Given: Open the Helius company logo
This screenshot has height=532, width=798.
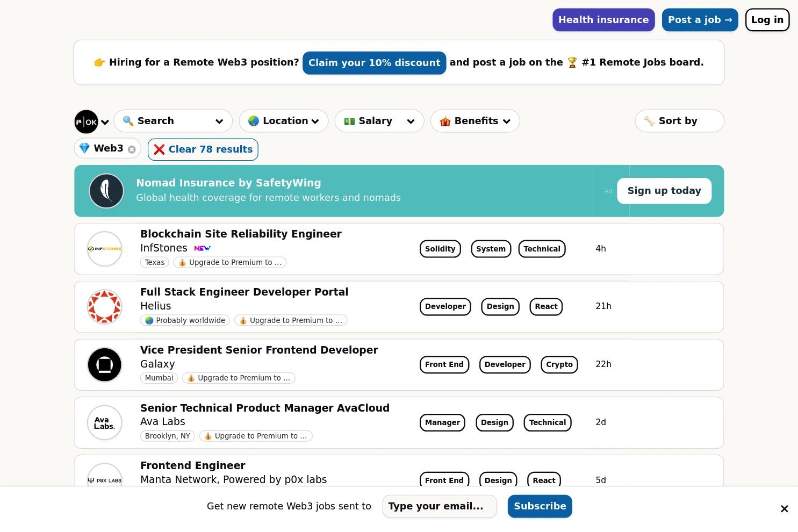Looking at the screenshot, I should click(105, 307).
